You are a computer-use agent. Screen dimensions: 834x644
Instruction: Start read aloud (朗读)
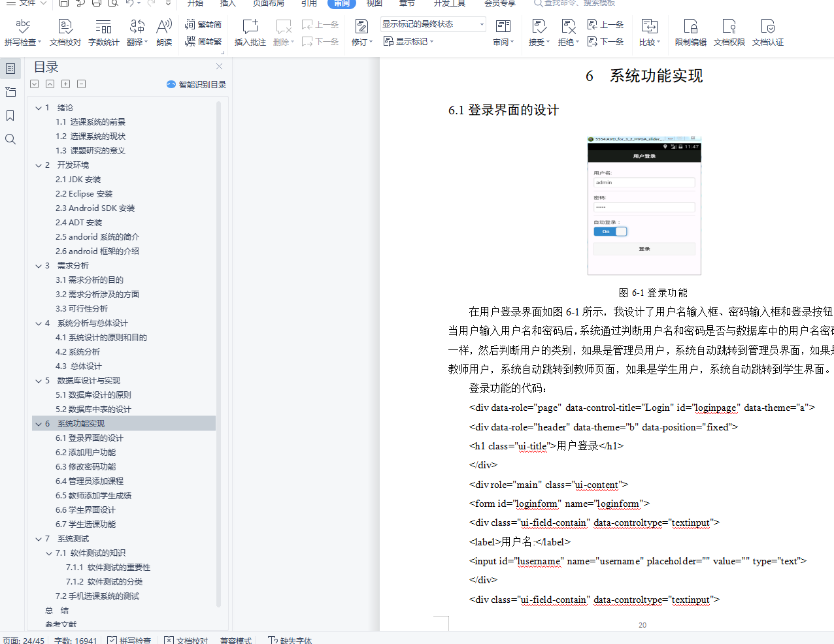164,33
